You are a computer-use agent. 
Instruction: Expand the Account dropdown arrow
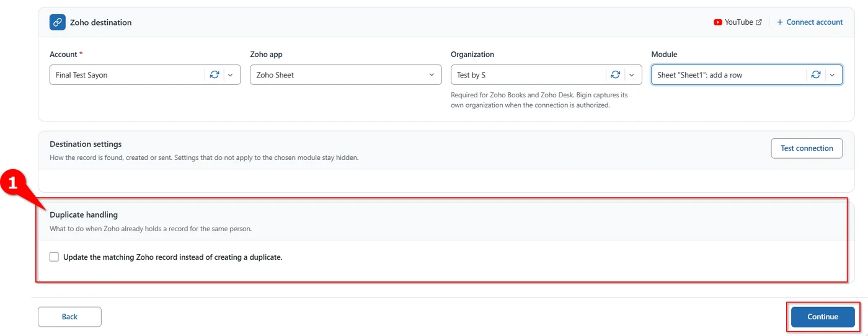231,75
